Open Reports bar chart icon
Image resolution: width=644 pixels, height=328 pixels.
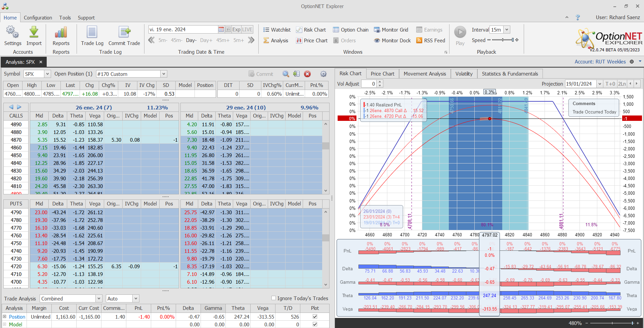pos(61,33)
